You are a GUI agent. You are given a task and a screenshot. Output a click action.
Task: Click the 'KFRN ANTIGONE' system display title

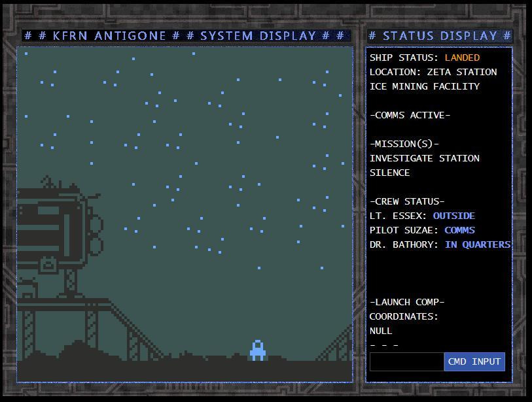(109, 35)
